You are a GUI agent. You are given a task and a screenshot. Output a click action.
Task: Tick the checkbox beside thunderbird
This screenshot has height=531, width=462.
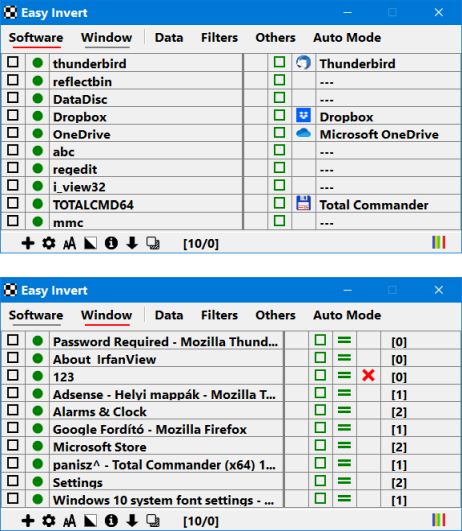tap(13, 62)
